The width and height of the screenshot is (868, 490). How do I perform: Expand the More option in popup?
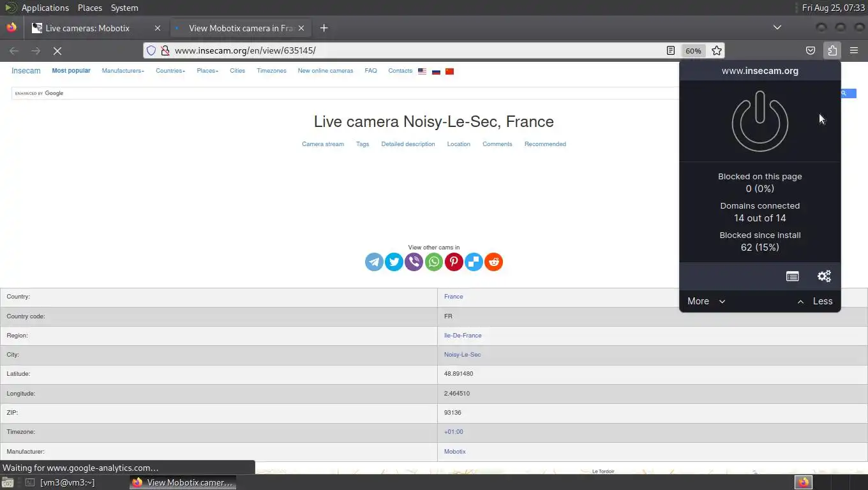pyautogui.click(x=707, y=301)
